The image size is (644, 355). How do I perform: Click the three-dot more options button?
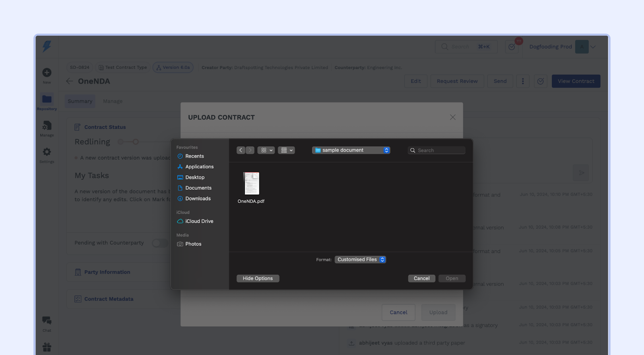[523, 81]
